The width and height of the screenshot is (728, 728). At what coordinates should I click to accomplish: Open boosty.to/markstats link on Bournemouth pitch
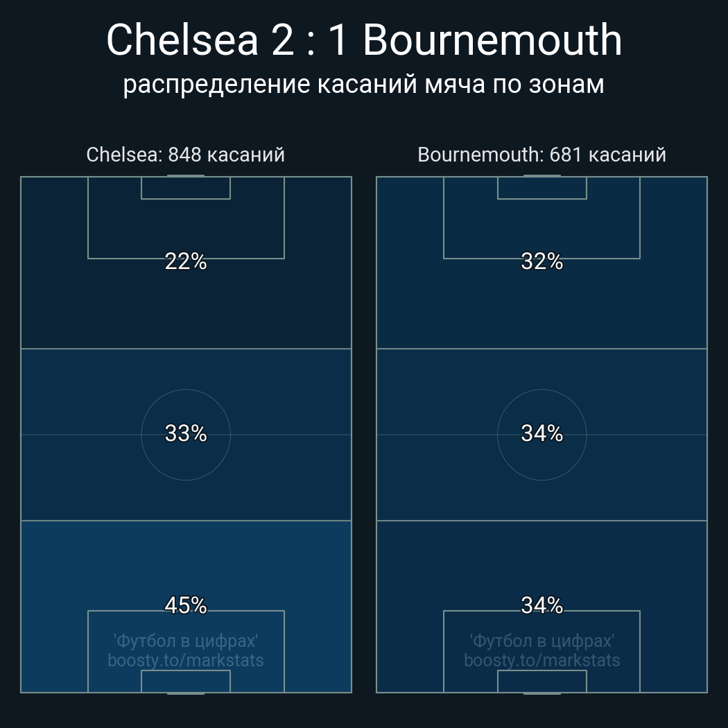[x=541, y=661]
